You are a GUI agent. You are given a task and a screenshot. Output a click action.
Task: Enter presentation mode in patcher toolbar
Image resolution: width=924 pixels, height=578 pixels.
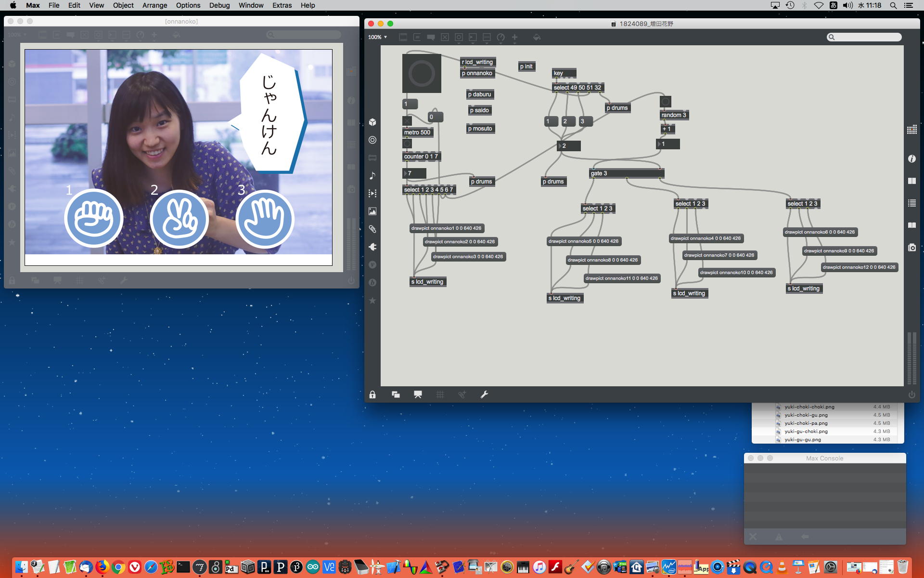pos(418,394)
